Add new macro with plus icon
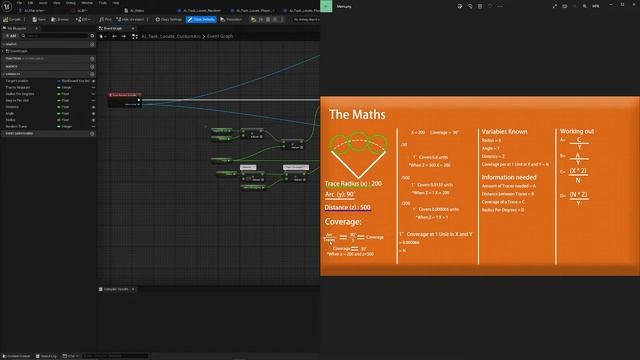Screen dimensions: 640x360 [x=92, y=66]
